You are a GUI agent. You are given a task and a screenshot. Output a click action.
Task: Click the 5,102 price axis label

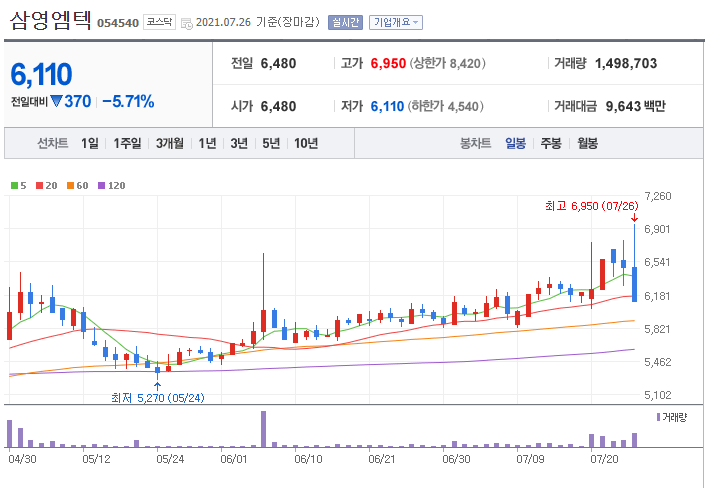657,395
